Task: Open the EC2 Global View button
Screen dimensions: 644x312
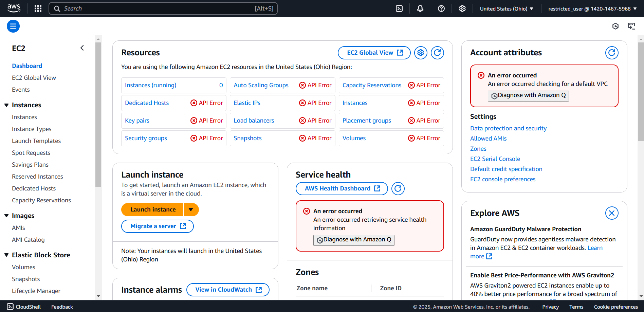Action: pyautogui.click(x=374, y=53)
